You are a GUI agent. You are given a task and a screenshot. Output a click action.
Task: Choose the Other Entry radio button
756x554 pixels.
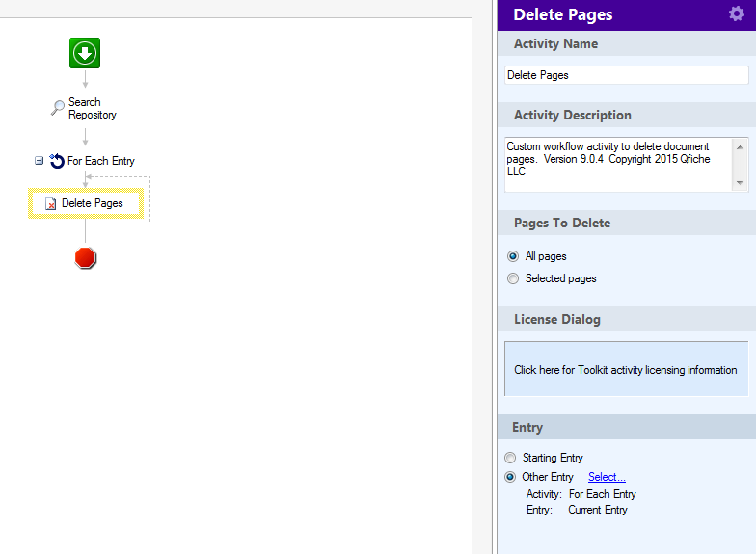tap(510, 477)
